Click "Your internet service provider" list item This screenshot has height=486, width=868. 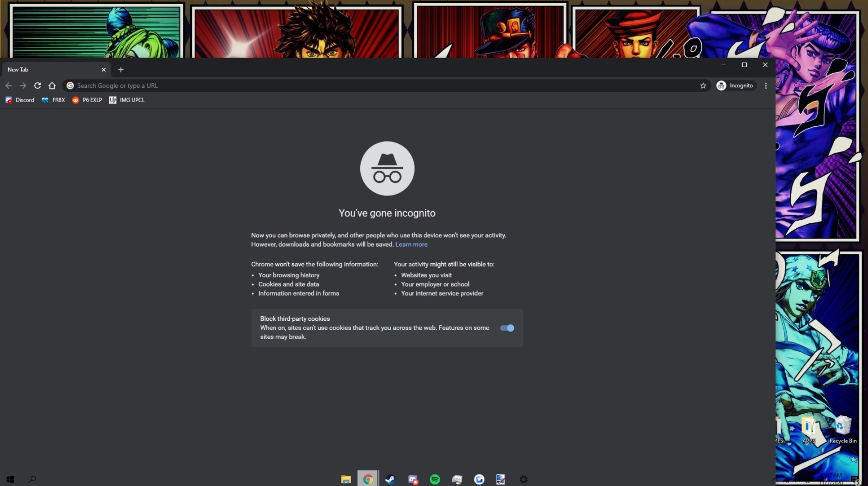(442, 294)
